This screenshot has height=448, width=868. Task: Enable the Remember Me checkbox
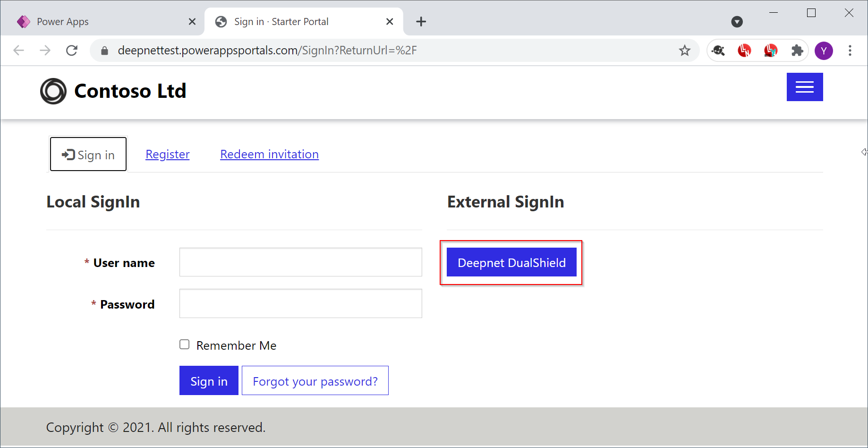point(185,345)
